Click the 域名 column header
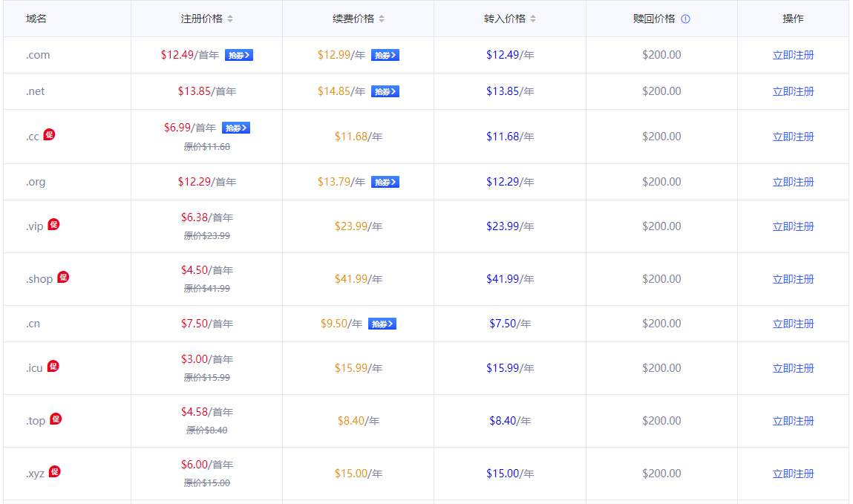The height and width of the screenshot is (504, 853). pos(36,19)
